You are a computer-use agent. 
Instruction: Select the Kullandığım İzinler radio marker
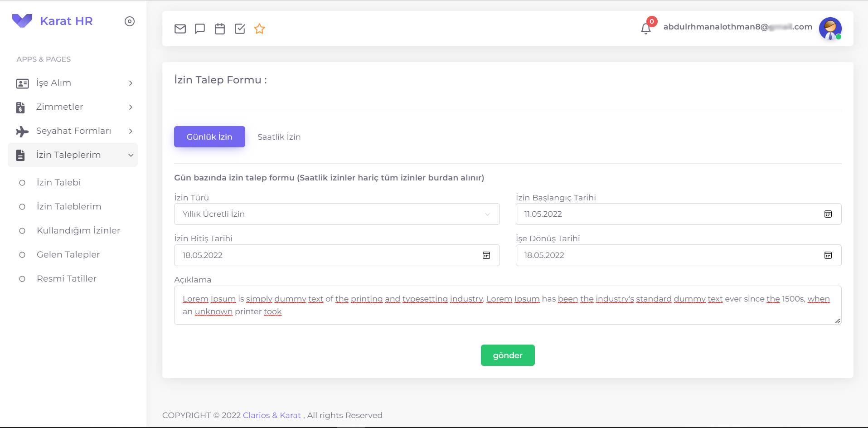[x=22, y=230]
